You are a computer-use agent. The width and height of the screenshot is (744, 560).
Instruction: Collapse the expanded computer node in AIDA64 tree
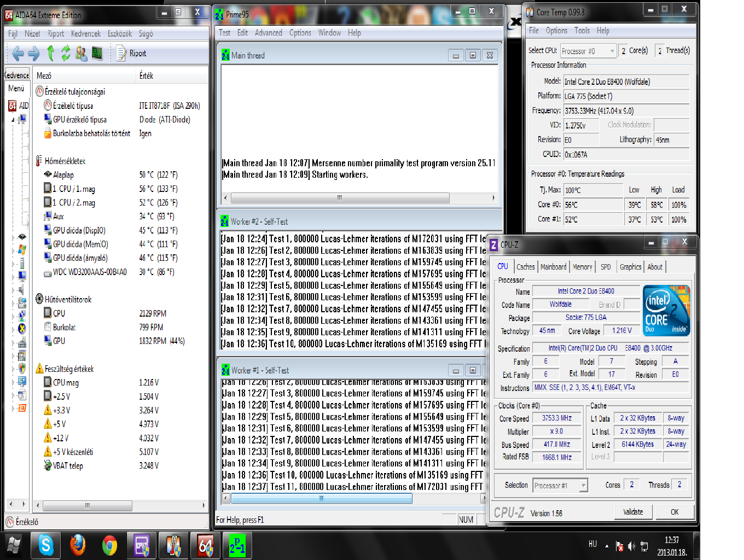point(14,119)
